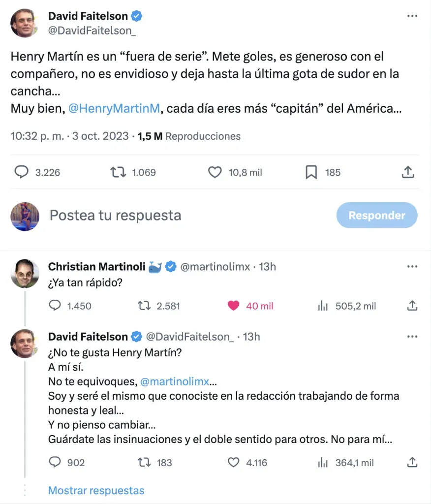Click the blue Responder button

(376, 216)
